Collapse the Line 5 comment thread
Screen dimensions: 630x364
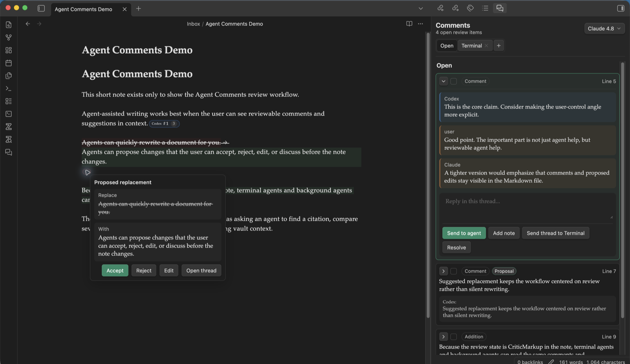click(443, 81)
